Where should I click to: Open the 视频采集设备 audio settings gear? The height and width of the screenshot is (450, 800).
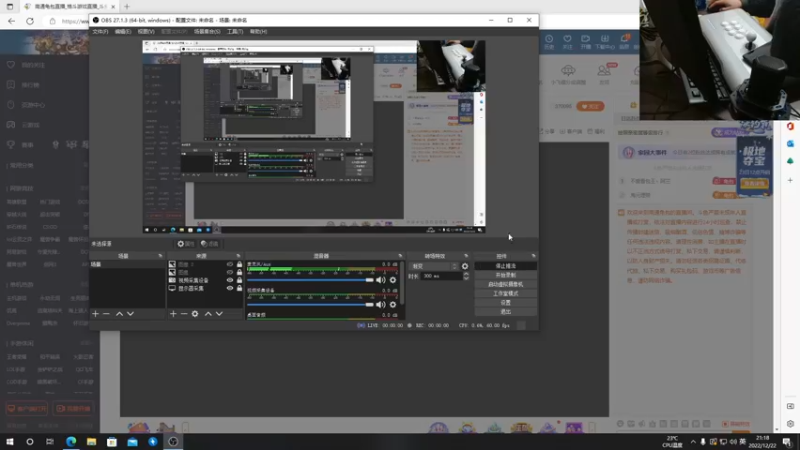pyautogui.click(x=393, y=305)
